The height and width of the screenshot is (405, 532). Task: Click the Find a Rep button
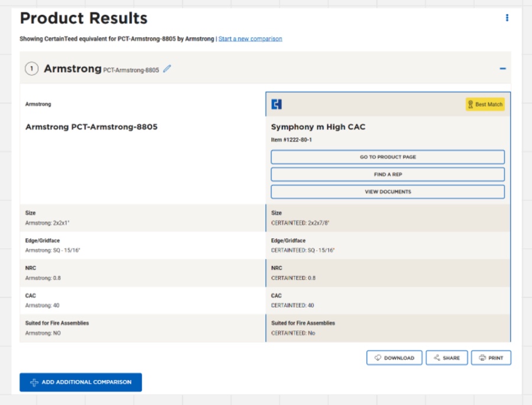click(x=387, y=174)
